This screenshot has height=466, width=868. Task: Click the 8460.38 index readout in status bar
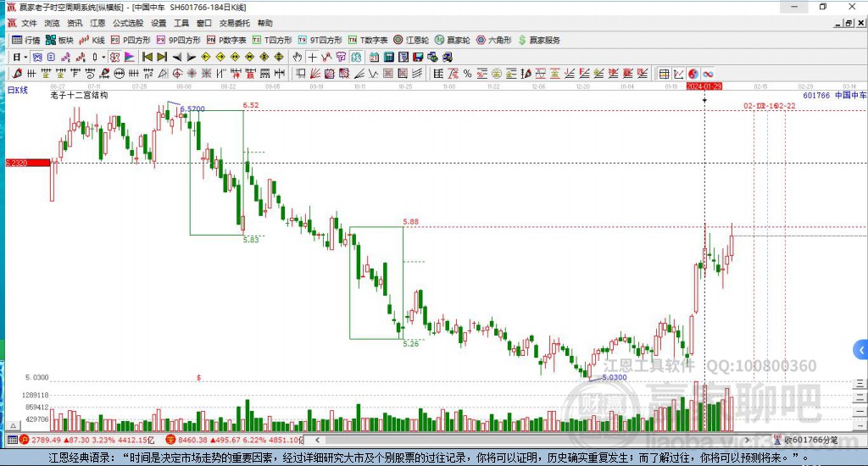(194, 440)
